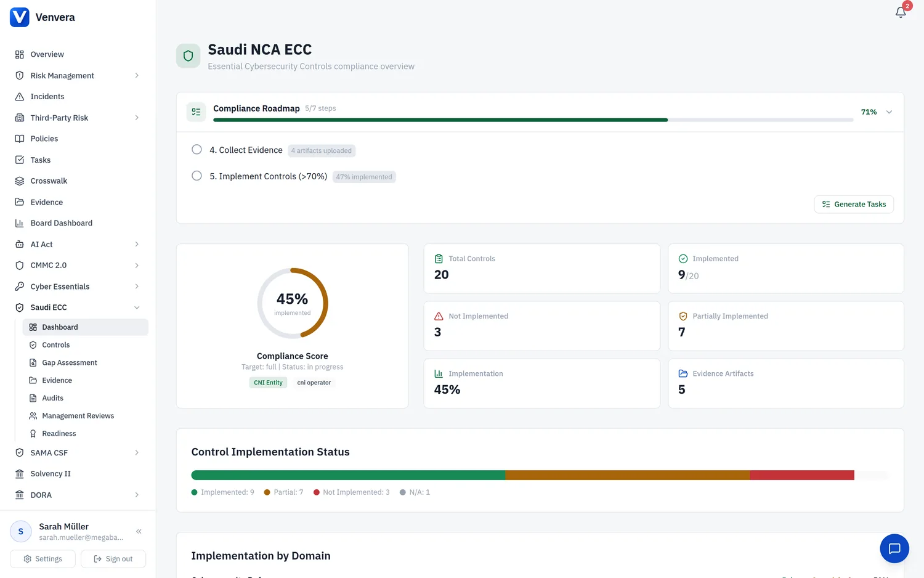The height and width of the screenshot is (578, 924).
Task: Click Sarah Müller user profile
Action: pos(68,531)
